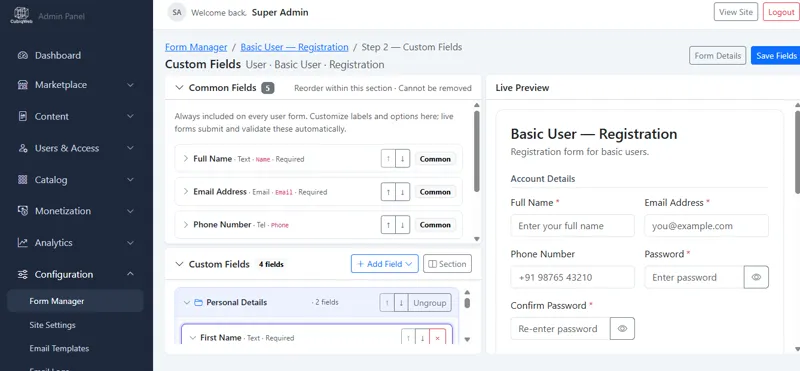The height and width of the screenshot is (371, 800).
Task: Click the Dashboard gauge icon in sidebar
Action: 22,56
